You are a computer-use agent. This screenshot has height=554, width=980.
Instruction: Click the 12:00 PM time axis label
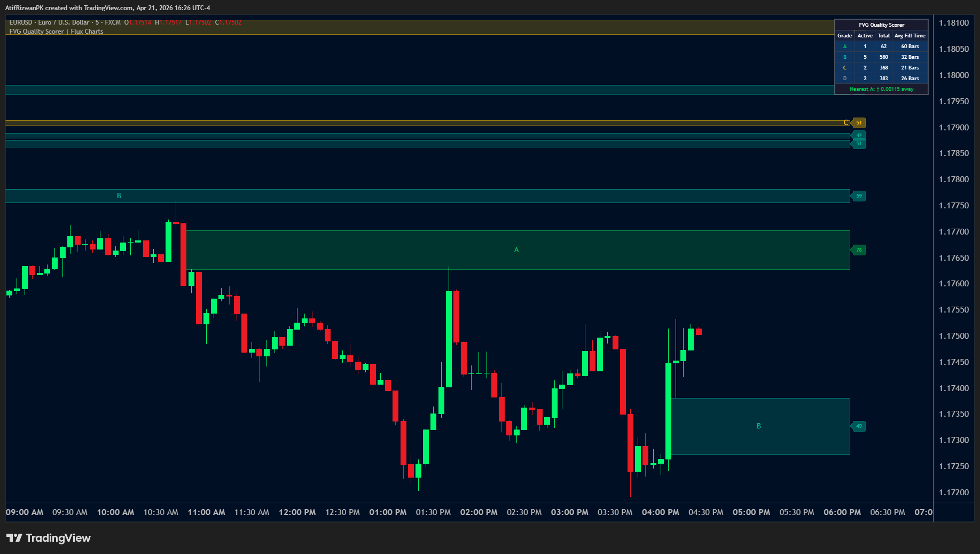[297, 512]
